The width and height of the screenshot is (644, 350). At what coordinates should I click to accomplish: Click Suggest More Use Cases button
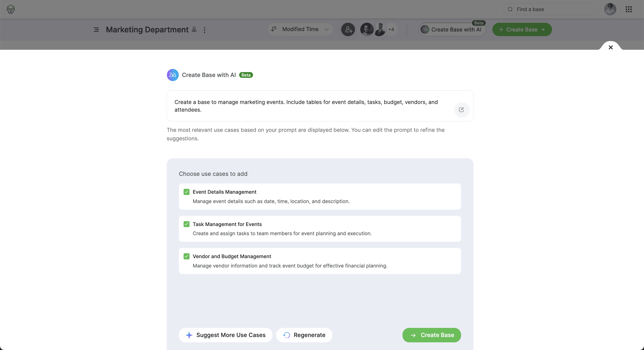[x=226, y=335]
